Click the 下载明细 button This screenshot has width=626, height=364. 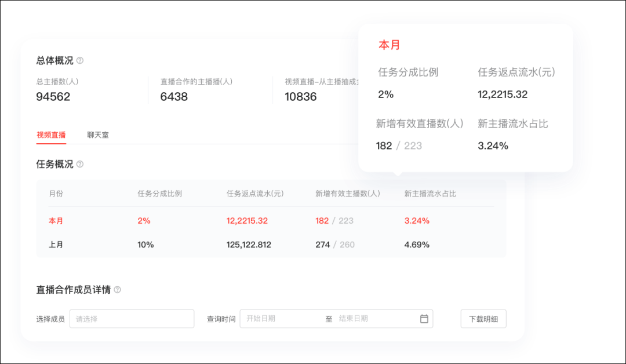[483, 318]
